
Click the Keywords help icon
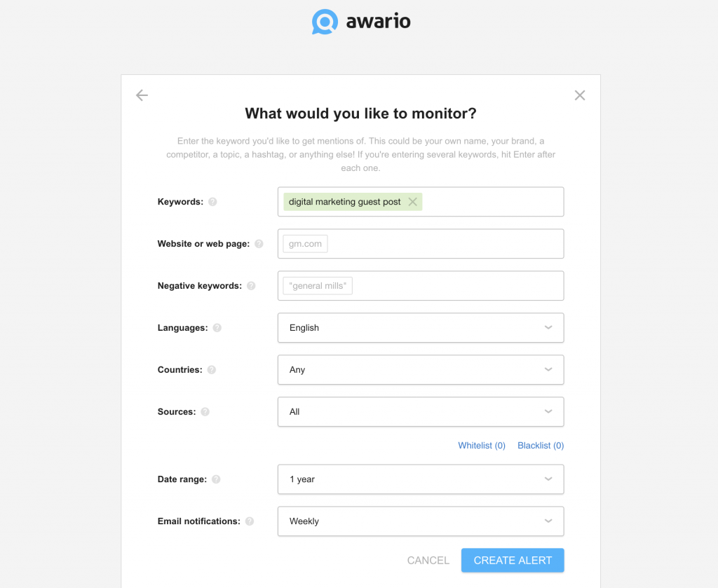(x=213, y=202)
